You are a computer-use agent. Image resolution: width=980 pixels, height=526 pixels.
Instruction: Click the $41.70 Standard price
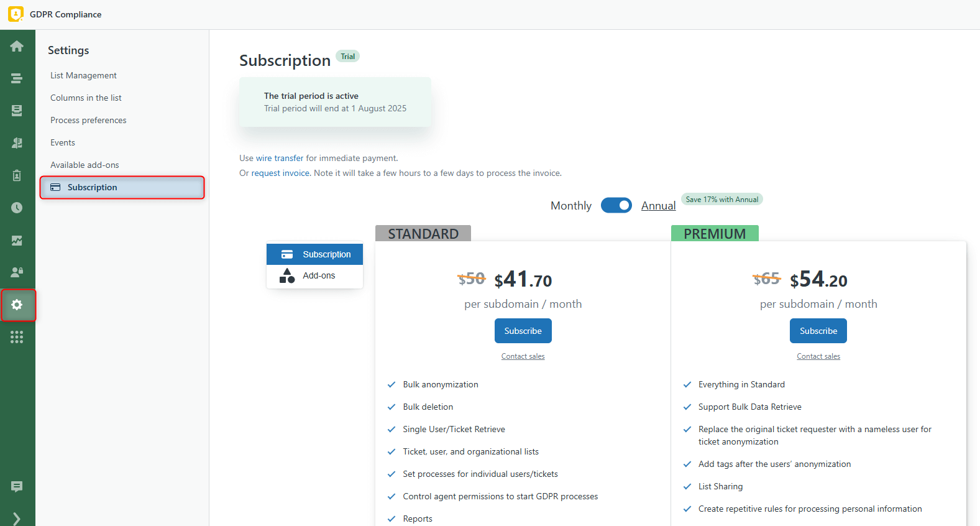523,280
